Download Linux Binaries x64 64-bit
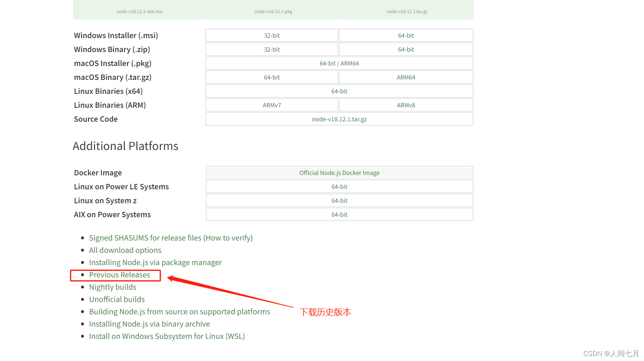The height and width of the screenshot is (361, 644). (x=339, y=91)
